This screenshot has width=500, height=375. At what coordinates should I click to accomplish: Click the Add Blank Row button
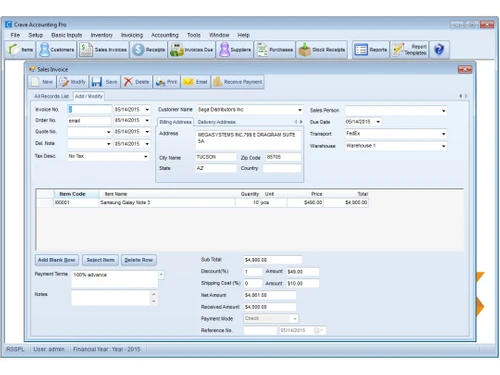click(x=57, y=260)
